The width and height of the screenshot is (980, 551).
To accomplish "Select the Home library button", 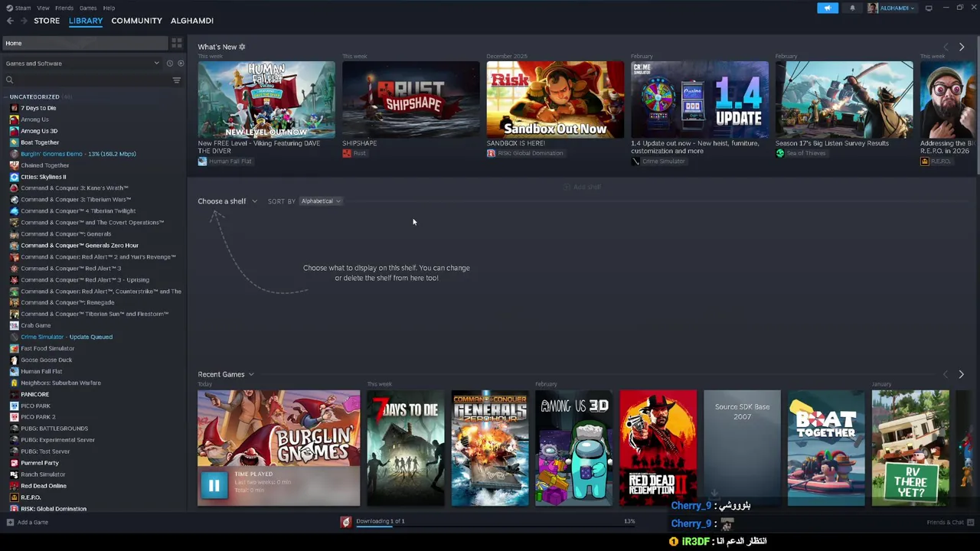I will point(84,43).
